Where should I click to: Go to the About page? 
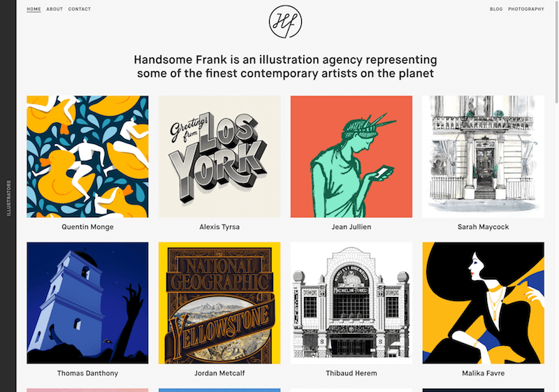55,9
